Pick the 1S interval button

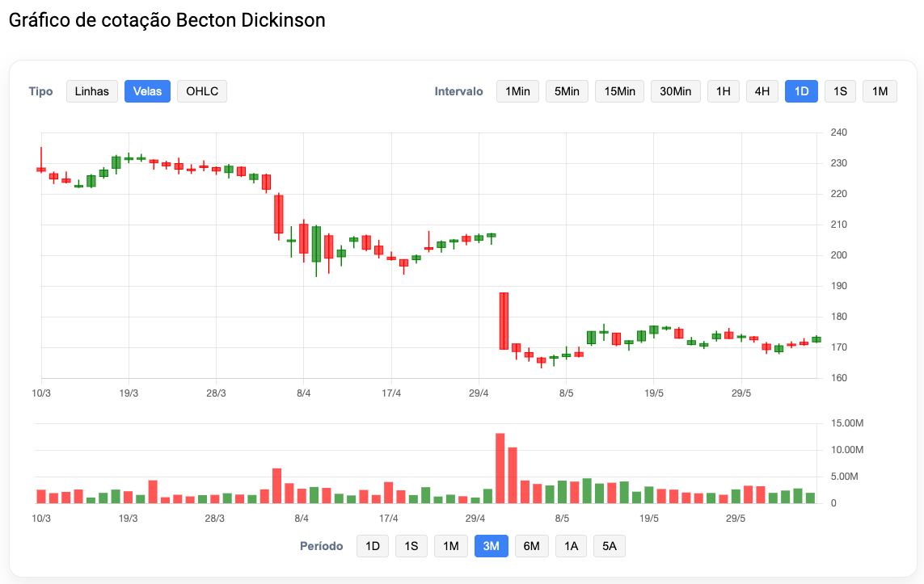pyautogui.click(x=840, y=91)
